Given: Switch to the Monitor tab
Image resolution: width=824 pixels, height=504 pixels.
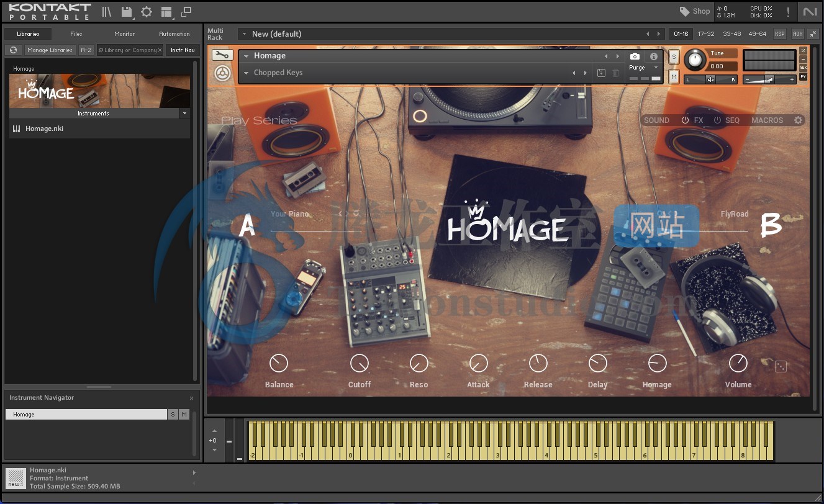Looking at the screenshot, I should [x=125, y=34].
